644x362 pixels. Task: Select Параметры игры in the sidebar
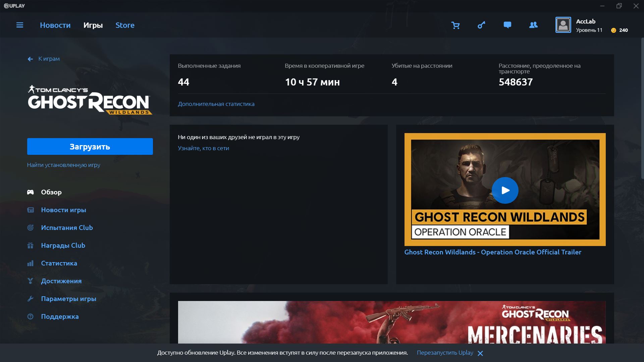68,299
